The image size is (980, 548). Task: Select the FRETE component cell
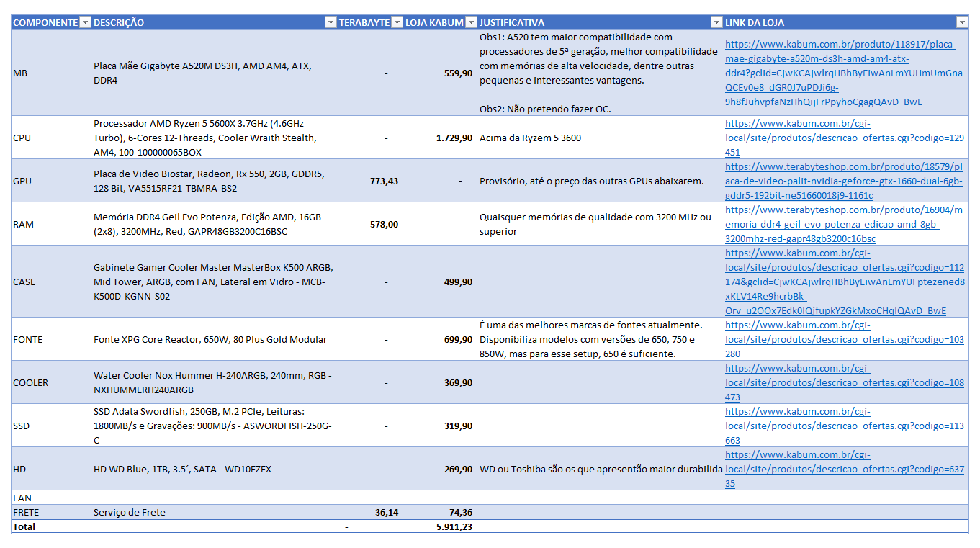pos(52,512)
